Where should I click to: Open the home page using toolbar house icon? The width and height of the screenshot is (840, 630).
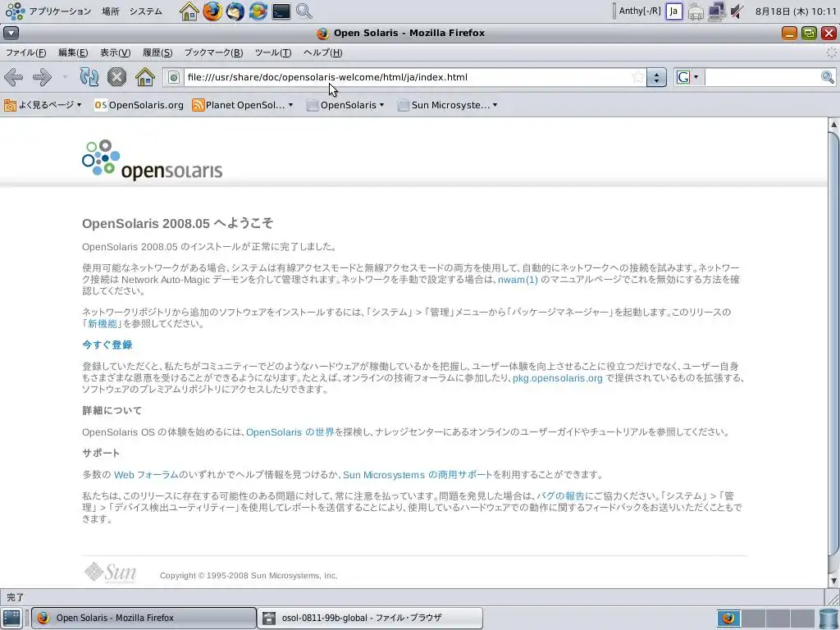[144, 77]
